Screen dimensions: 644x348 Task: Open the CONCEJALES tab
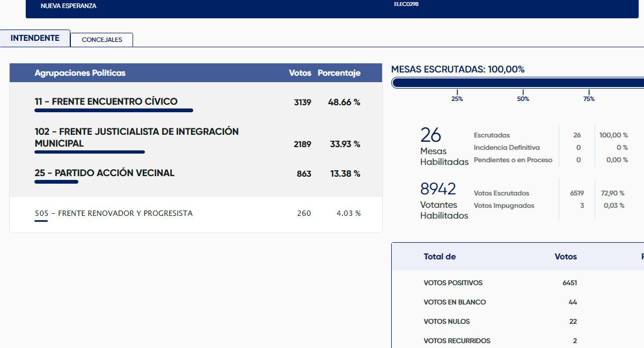point(101,40)
